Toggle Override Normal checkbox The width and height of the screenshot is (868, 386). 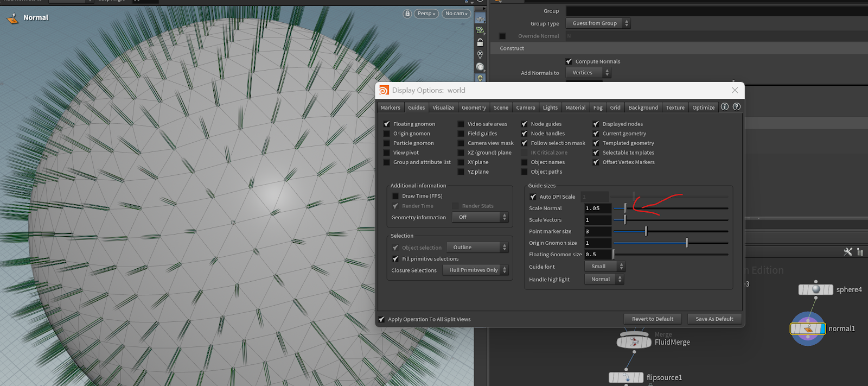[502, 36]
